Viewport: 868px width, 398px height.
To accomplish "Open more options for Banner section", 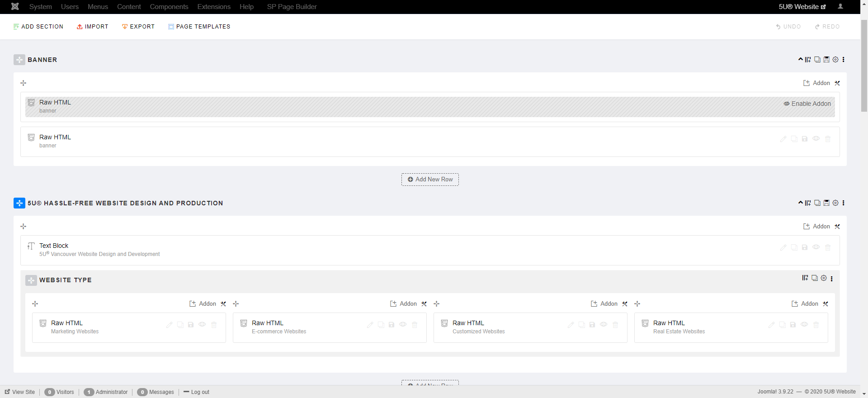I will [843, 59].
